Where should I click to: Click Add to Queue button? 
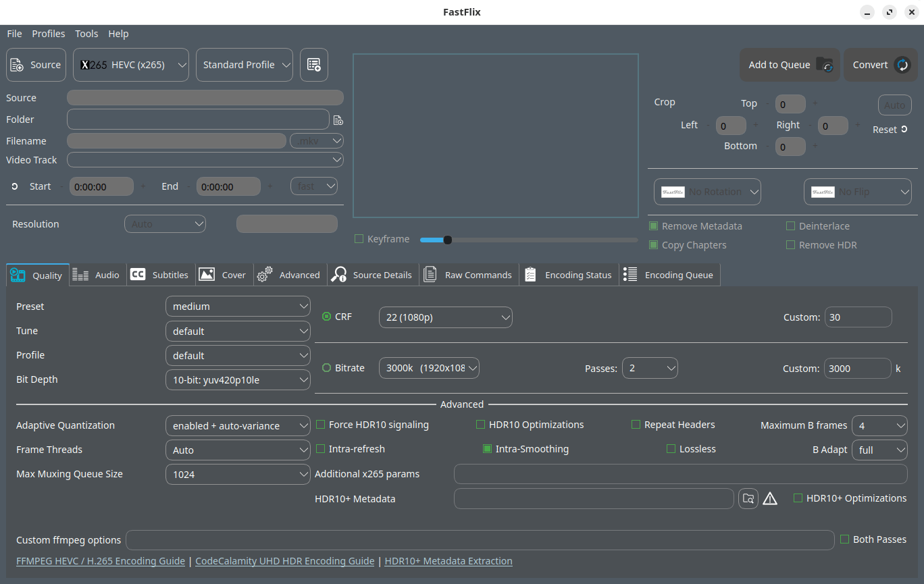790,65
